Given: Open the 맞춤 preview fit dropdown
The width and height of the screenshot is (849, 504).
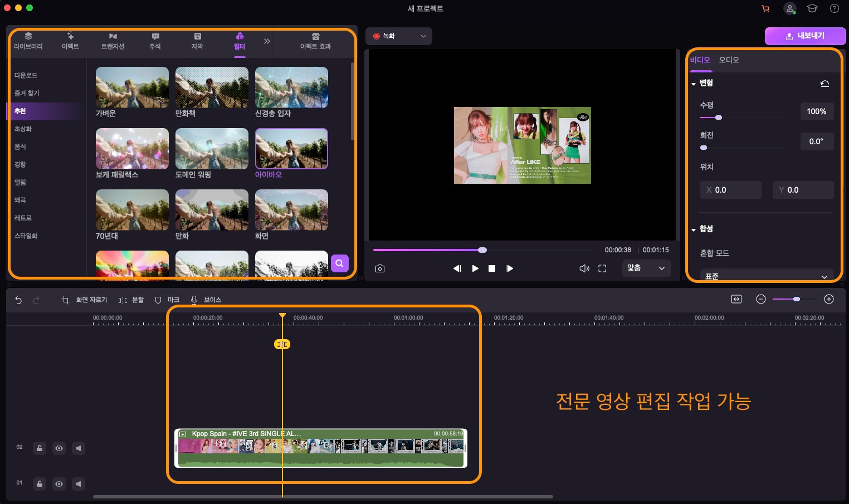Looking at the screenshot, I should pos(646,268).
